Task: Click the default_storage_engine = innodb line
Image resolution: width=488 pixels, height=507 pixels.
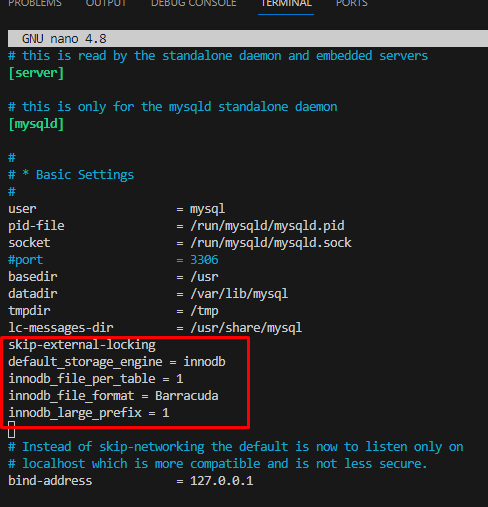Action: click(117, 362)
